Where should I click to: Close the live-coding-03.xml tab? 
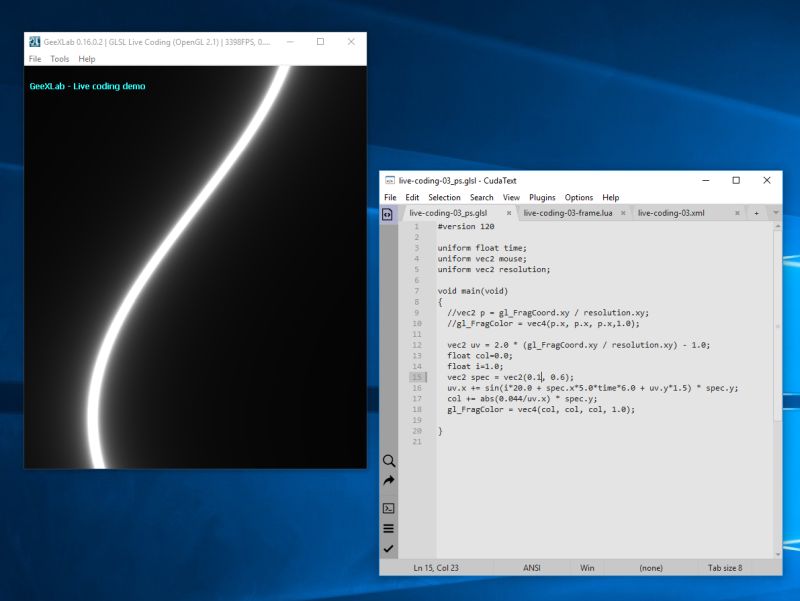(737, 213)
